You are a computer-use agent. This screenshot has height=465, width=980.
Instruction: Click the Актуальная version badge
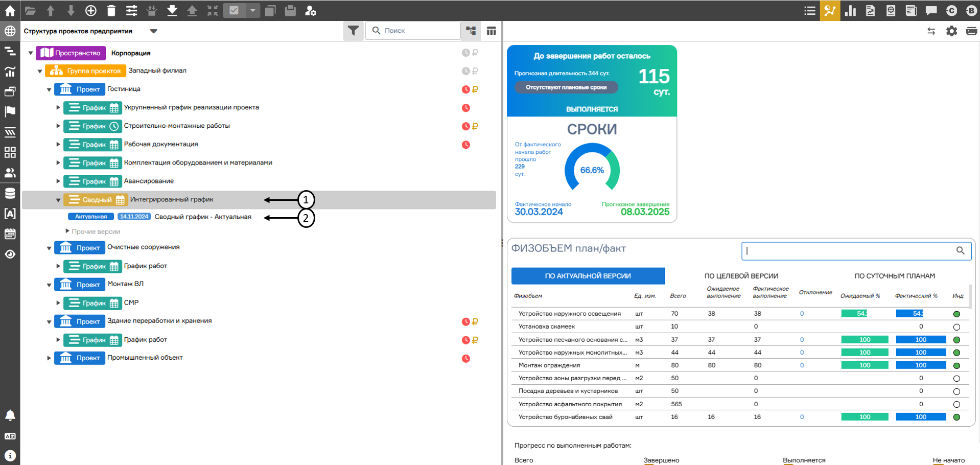click(x=91, y=217)
